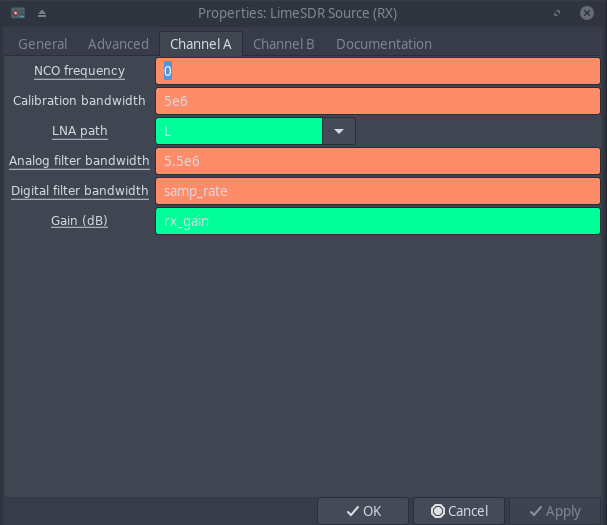Image resolution: width=607 pixels, height=525 pixels.
Task: Open the Documentation tab
Action: click(384, 44)
